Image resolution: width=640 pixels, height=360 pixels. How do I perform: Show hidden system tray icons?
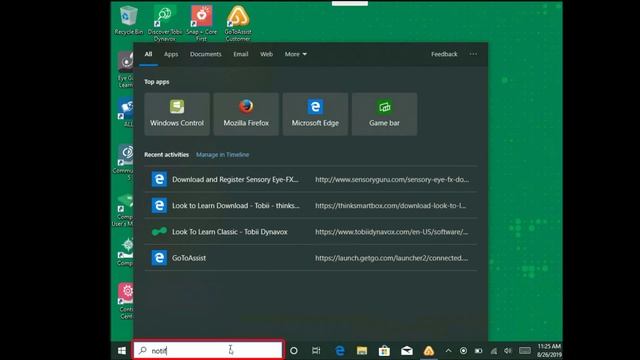pos(448,351)
